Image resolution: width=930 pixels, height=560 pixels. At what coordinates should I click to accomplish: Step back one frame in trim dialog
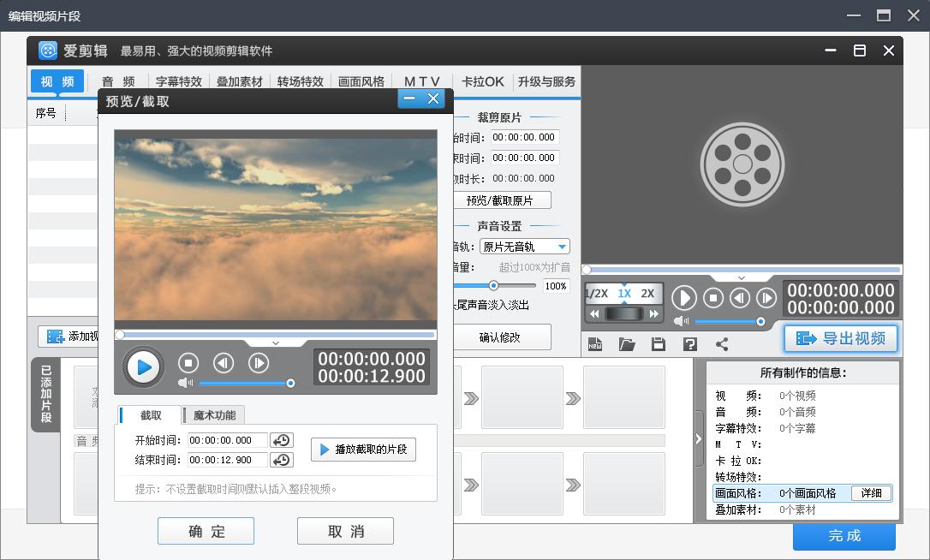[x=224, y=363]
